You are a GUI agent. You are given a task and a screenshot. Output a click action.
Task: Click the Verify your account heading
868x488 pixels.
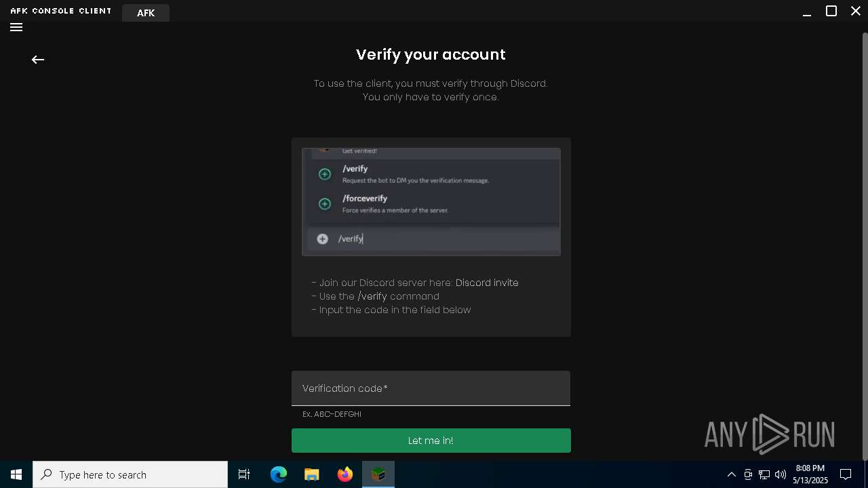431,54
